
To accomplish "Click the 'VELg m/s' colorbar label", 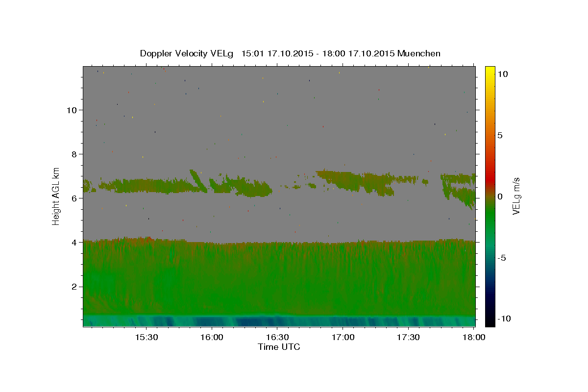I will point(516,196).
